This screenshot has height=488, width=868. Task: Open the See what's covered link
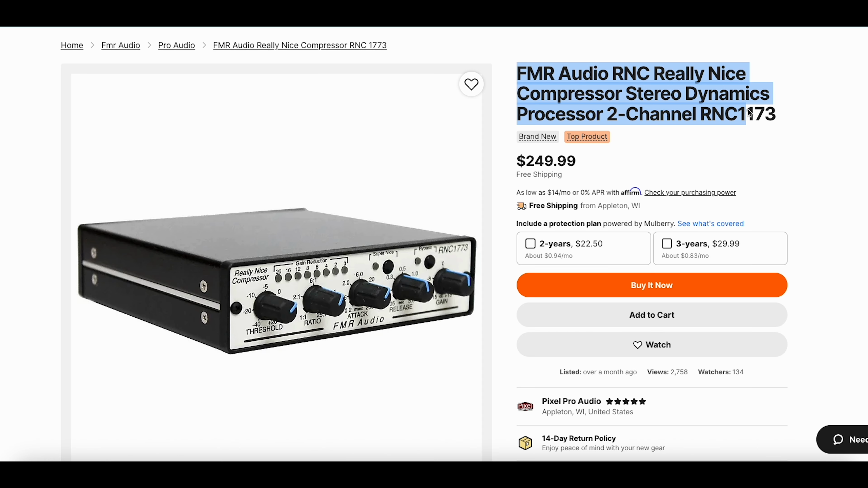[x=710, y=224]
